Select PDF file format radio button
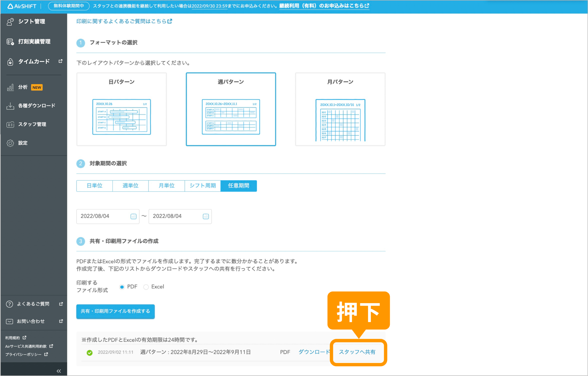This screenshot has height=376, width=588. click(122, 287)
